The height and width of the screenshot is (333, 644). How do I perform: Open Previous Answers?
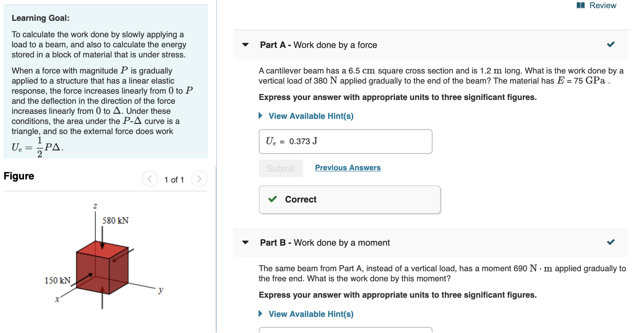[x=348, y=167]
